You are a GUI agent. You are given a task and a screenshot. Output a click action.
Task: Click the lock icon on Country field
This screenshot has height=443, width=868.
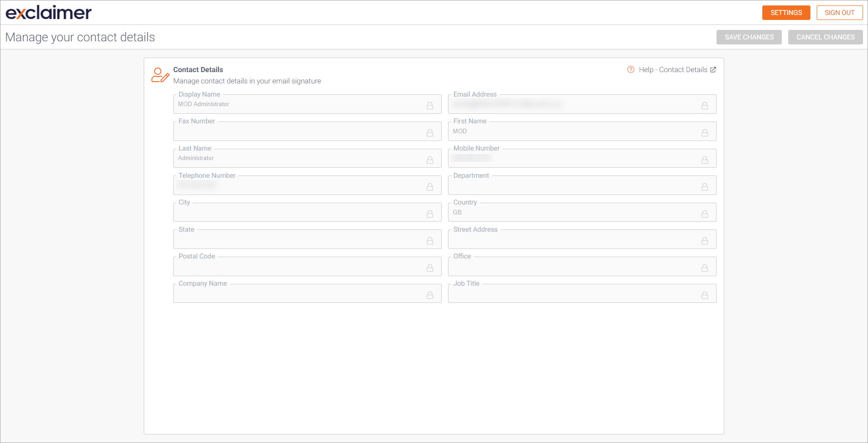705,214
